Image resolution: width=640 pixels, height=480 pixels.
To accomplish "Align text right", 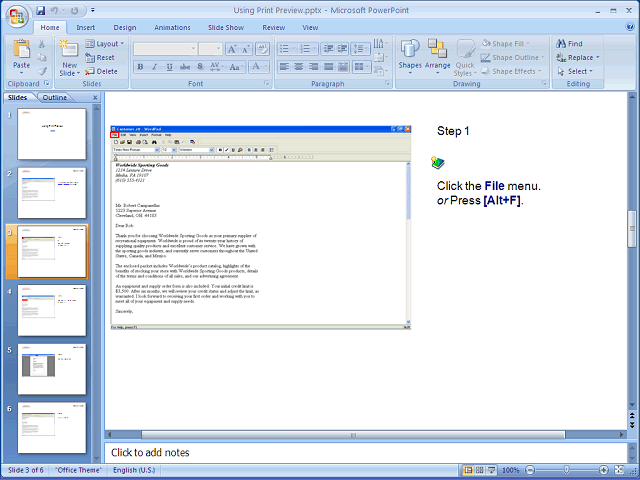I will click(313, 67).
